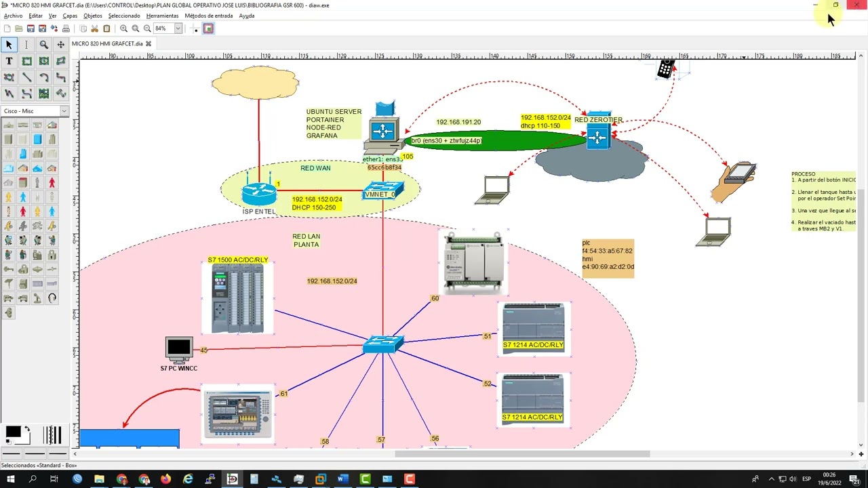Select the Outline tool
This screenshot has height=488, width=868.
[x=60, y=94]
